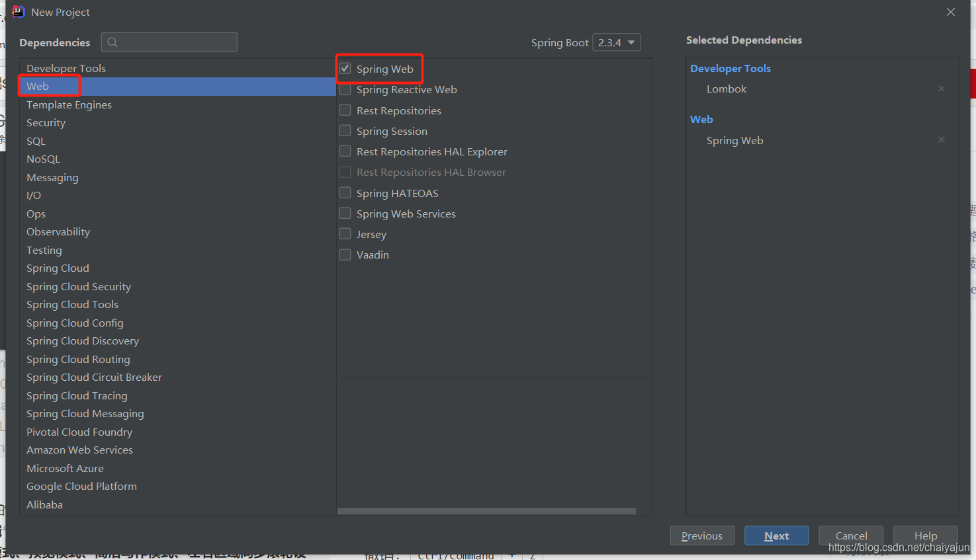Open Help for this dialog
976x560 pixels.
coord(926,536)
